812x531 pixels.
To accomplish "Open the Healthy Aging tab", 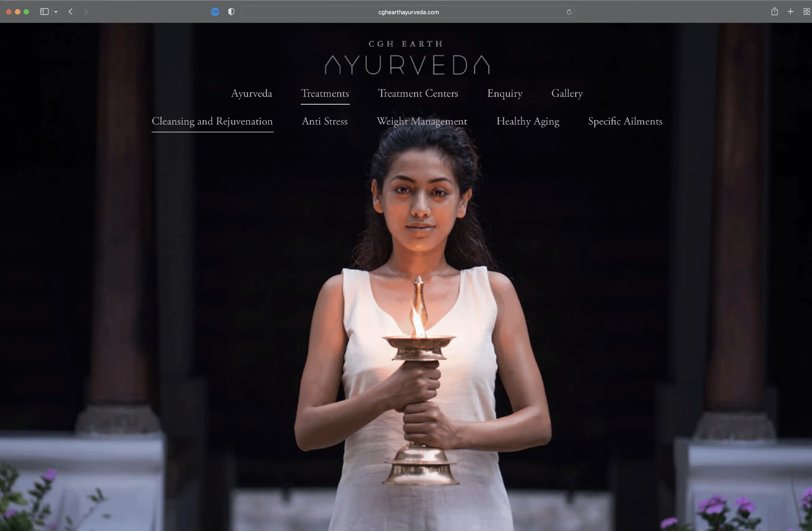I will point(528,121).
